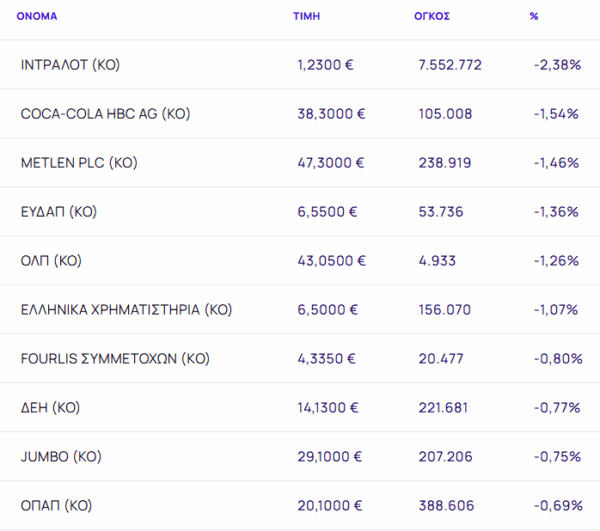
Task: Select the 7.552.772 volume value
Action: (450, 65)
